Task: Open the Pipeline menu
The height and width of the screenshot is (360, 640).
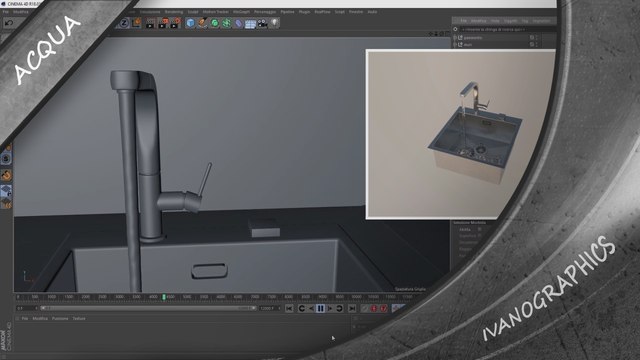Action: click(287, 12)
